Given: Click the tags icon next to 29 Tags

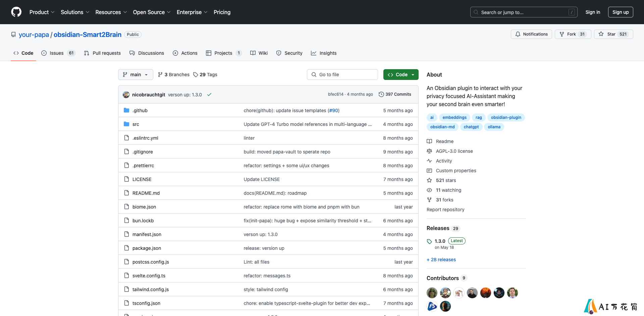Looking at the screenshot, I should (x=196, y=75).
